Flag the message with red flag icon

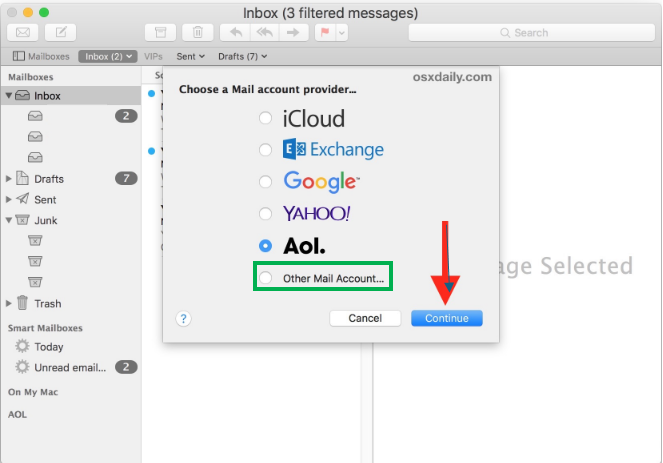click(325, 32)
